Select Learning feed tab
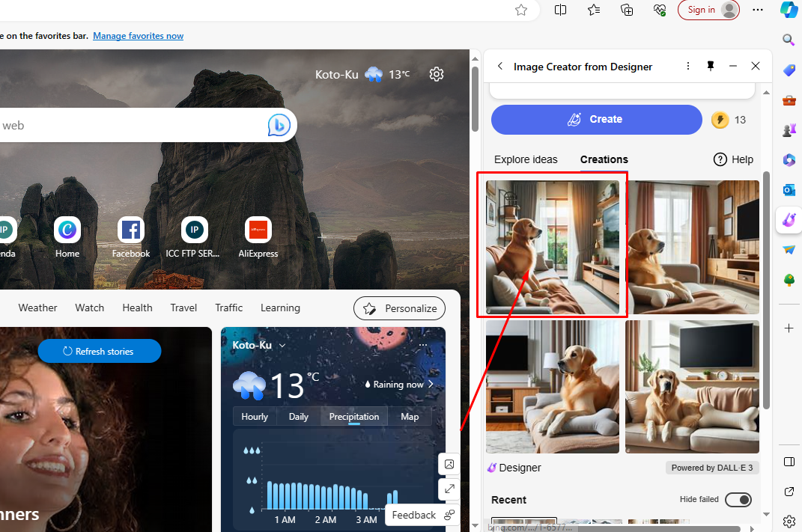802x532 pixels. 280,308
